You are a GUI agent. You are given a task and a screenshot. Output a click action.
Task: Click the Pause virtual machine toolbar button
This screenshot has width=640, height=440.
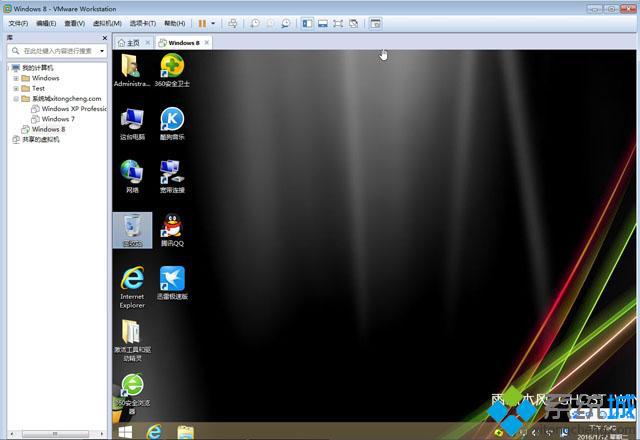pyautogui.click(x=202, y=24)
